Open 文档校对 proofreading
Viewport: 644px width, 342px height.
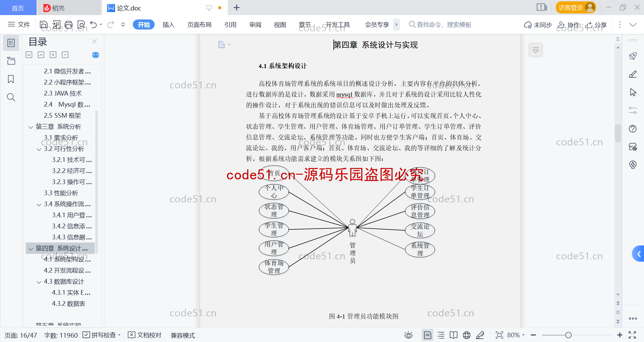[x=145, y=335]
